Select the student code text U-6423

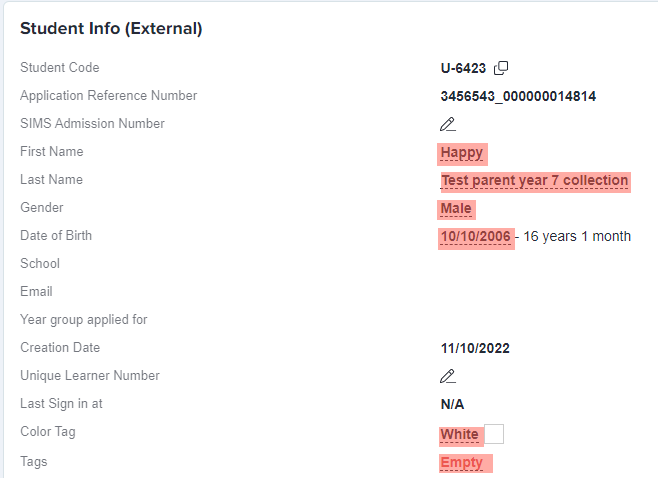click(463, 68)
